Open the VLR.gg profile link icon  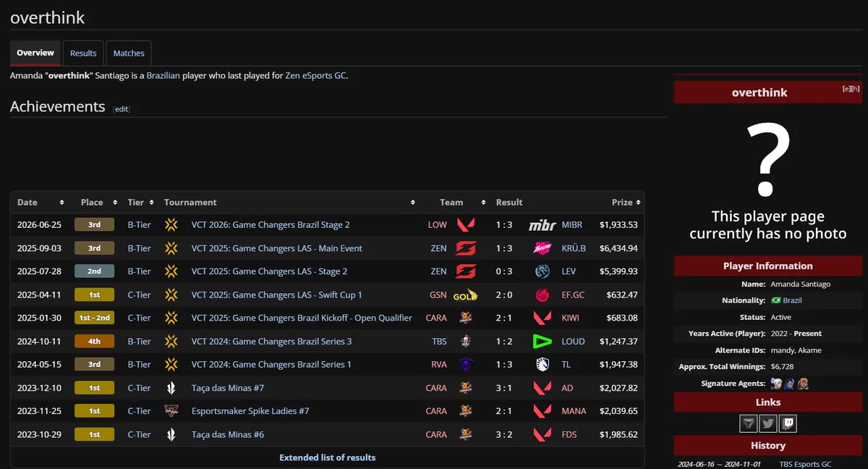pos(749,423)
